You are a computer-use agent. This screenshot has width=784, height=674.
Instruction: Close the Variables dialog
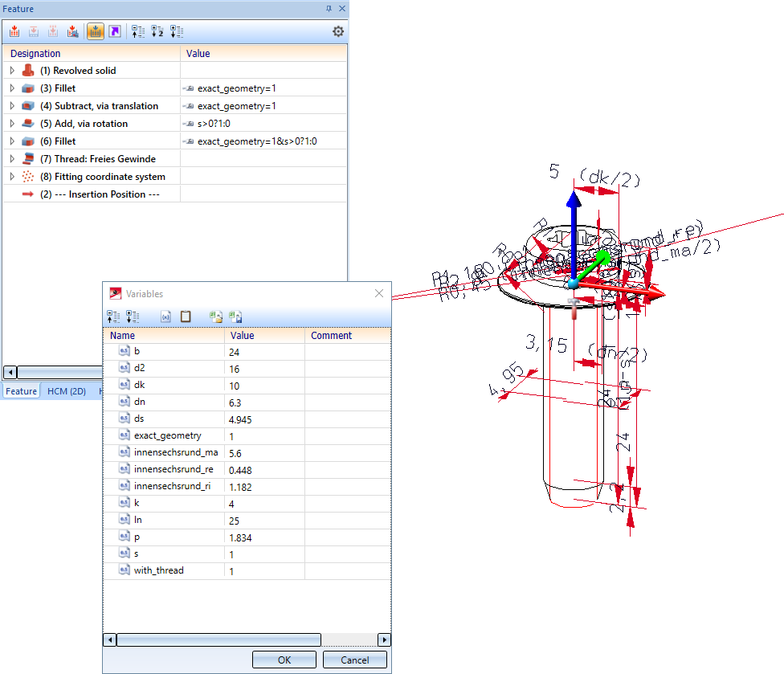379,293
